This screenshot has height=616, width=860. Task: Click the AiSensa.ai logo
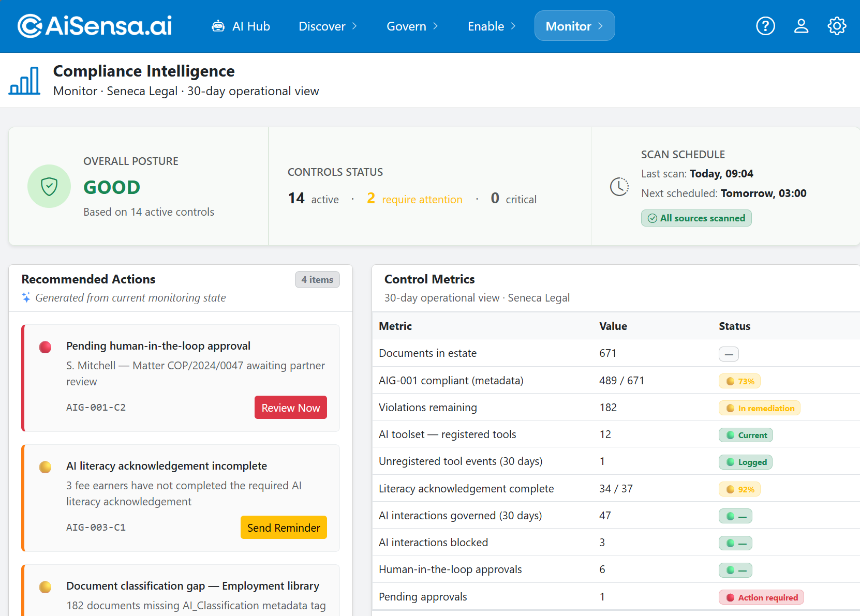click(x=95, y=26)
